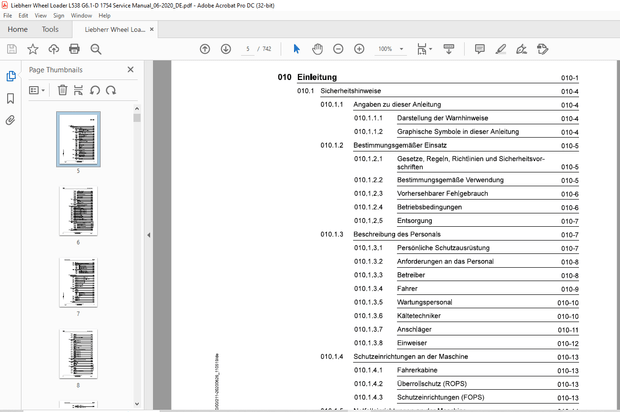This screenshot has width=620, height=412.
Task: Click the read mode scrolling icon
Action: [449, 49]
